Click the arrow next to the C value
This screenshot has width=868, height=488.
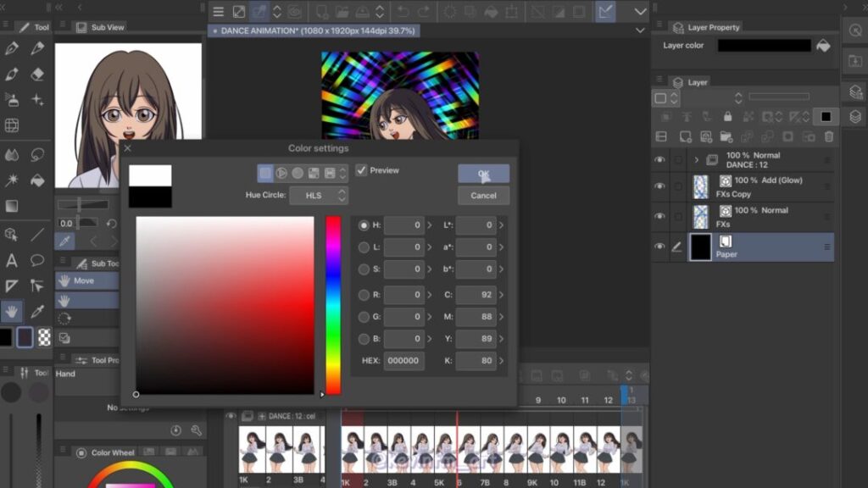501,295
